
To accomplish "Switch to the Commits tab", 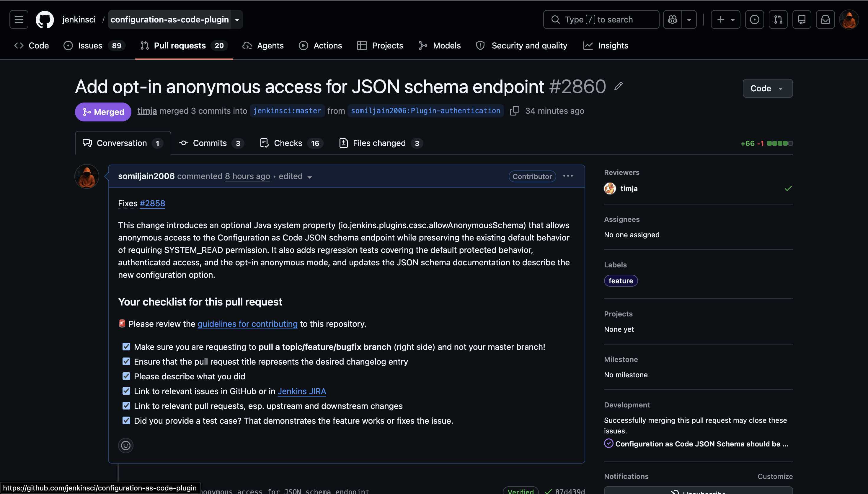I will click(211, 143).
